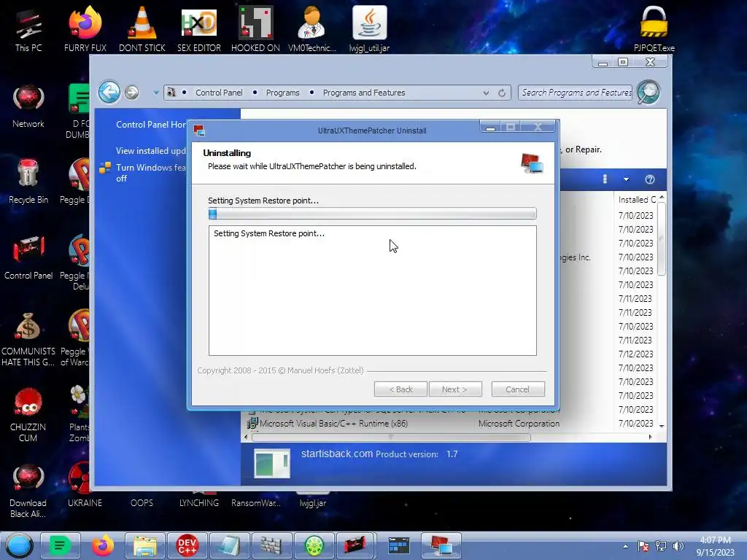This screenshot has height=560, width=747.
Task: Open PJPQET.exe padlock icon
Action: [654, 29]
